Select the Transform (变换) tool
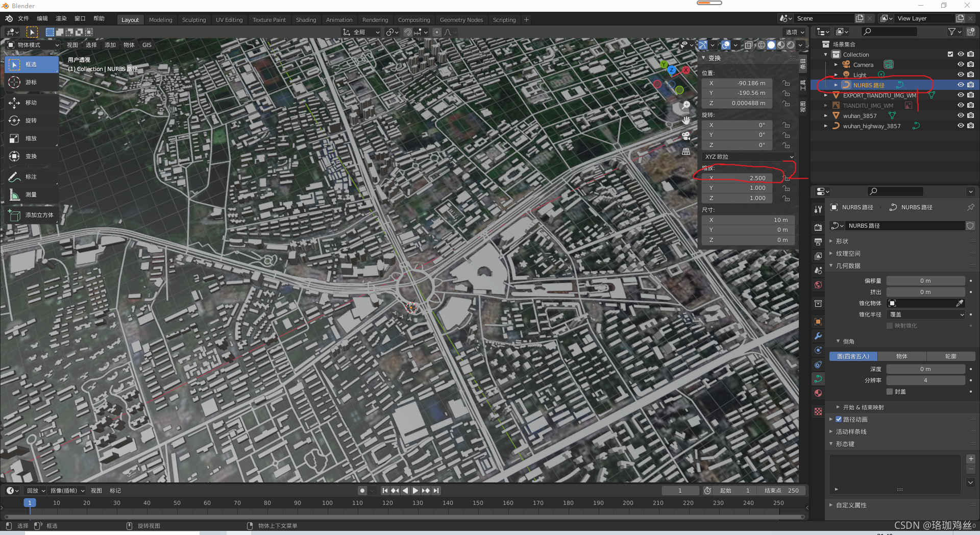This screenshot has height=535, width=980. tap(32, 156)
